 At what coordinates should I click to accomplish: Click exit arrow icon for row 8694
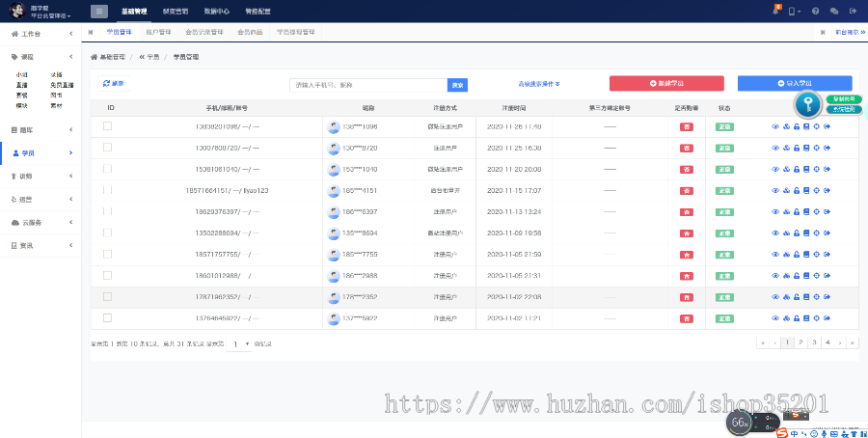(827, 233)
